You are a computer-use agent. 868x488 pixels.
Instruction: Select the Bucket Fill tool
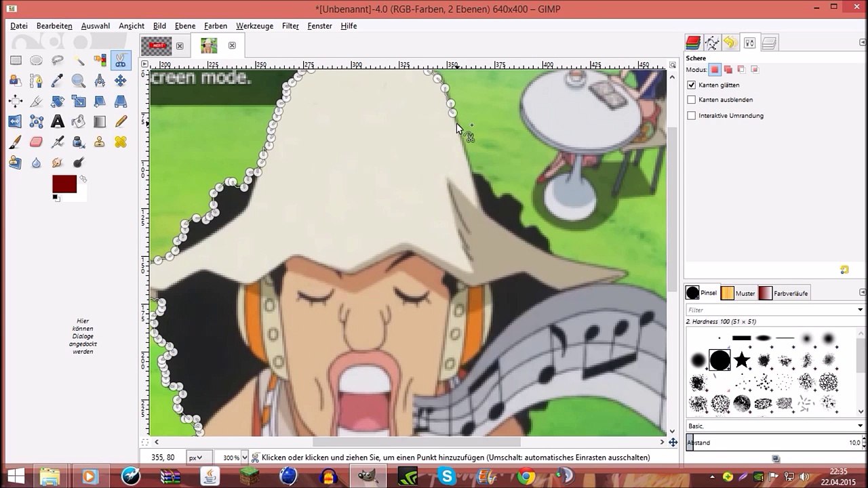click(79, 121)
